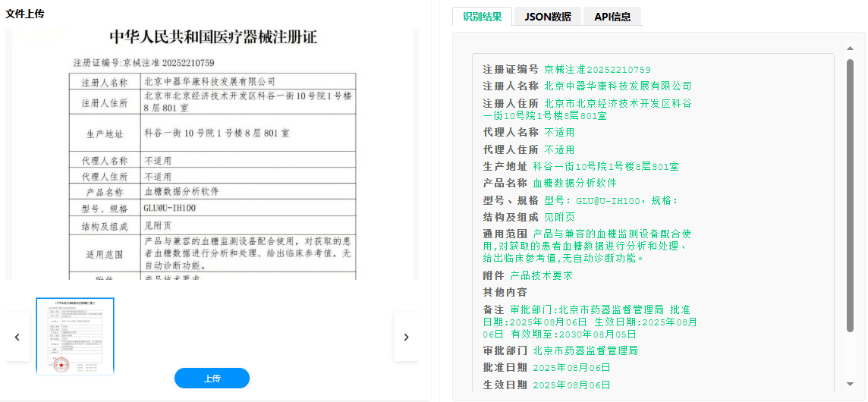Click the 注册人名称 label in results panel
Viewport: 868px width, 402px height.
click(x=511, y=86)
